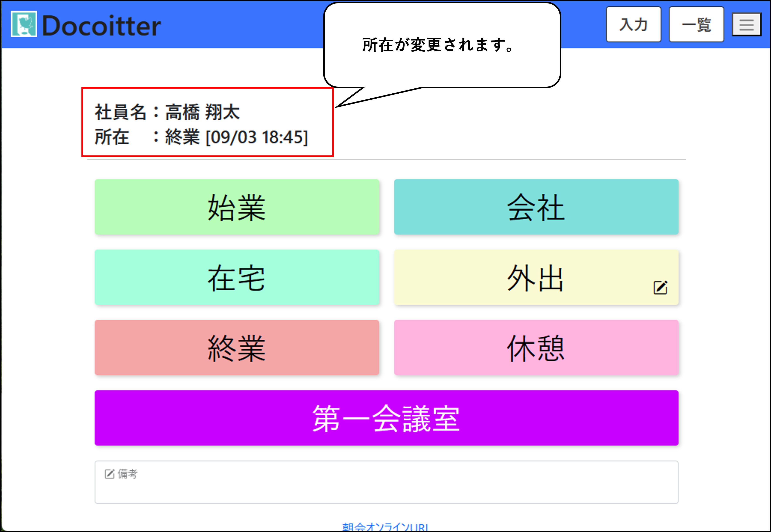Click the 所在 終業 status line
Viewport: 771px width, 532px height.
(x=201, y=137)
